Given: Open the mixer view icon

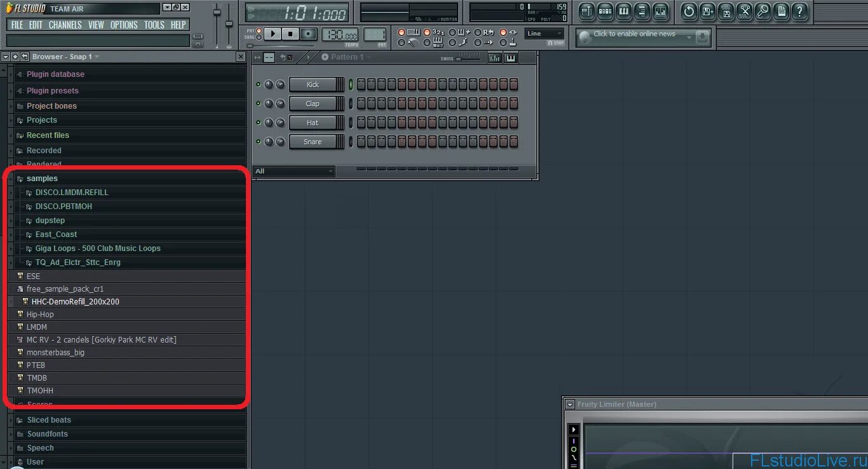Looking at the screenshot, I should (x=660, y=11).
